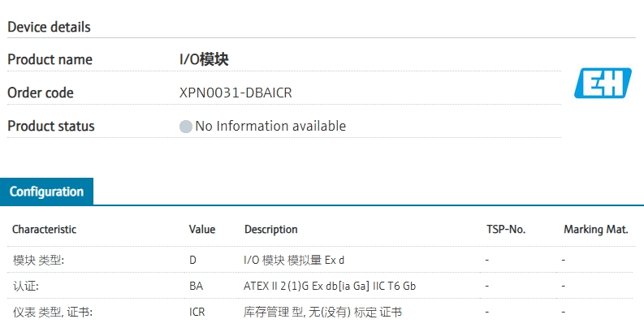
Task: Click the Endress+Hauser EH logo
Action: pos(602,84)
